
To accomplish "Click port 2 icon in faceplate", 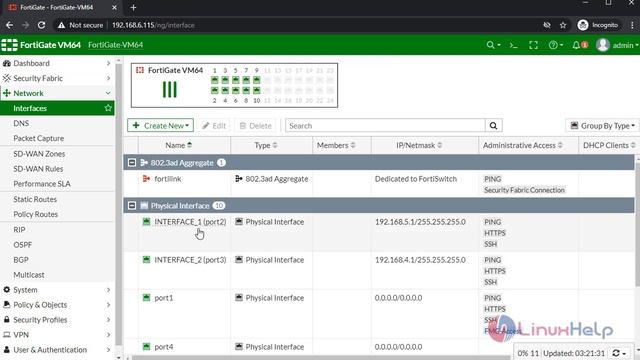I will tap(215, 90).
